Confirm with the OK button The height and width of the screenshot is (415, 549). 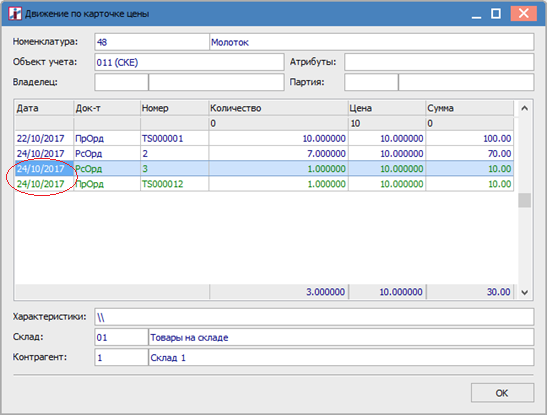click(x=502, y=393)
